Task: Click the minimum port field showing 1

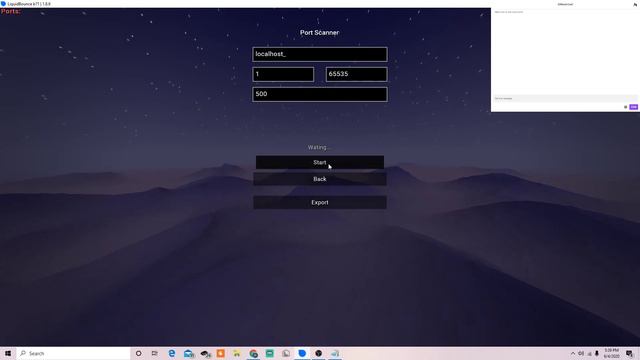Action: click(283, 74)
